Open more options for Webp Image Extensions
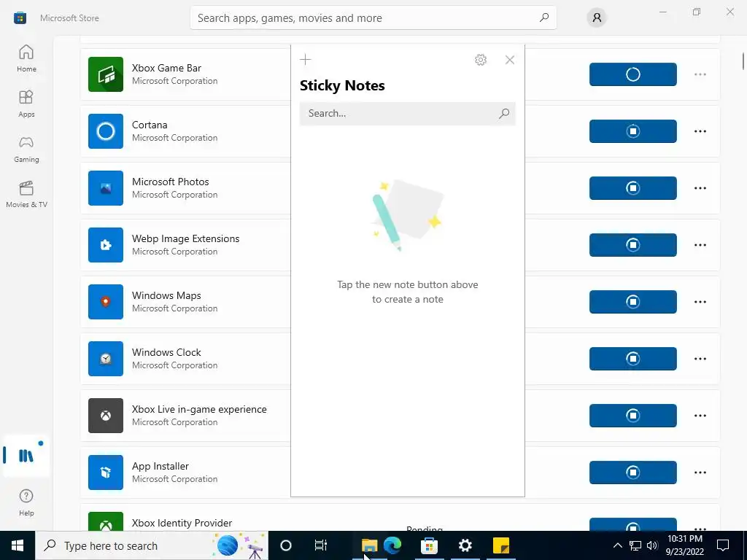The height and width of the screenshot is (560, 747). coord(700,245)
